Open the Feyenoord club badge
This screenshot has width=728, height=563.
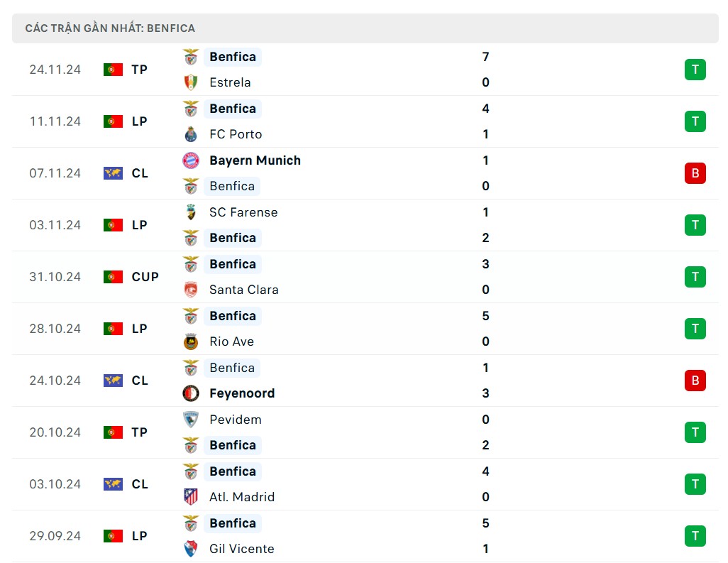(190, 393)
